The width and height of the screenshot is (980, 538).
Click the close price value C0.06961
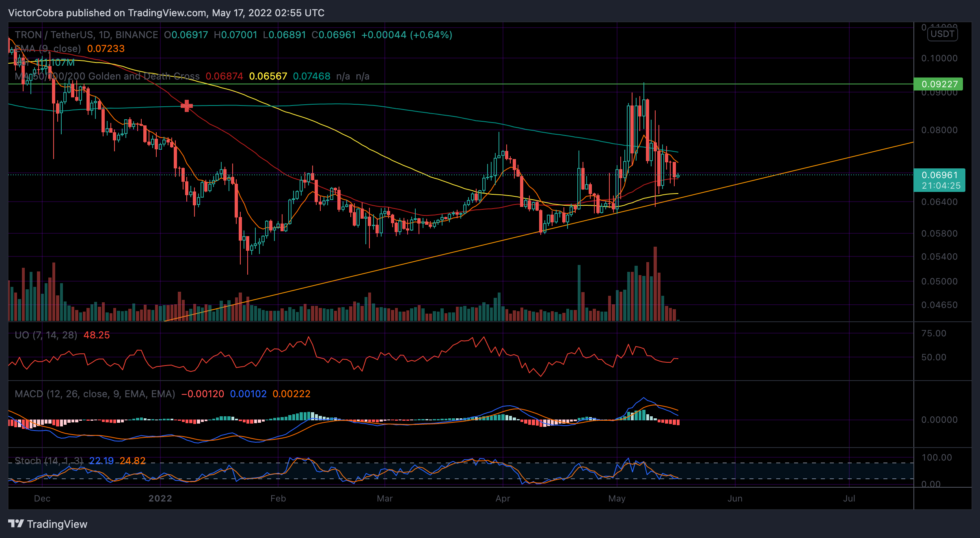pos(334,35)
